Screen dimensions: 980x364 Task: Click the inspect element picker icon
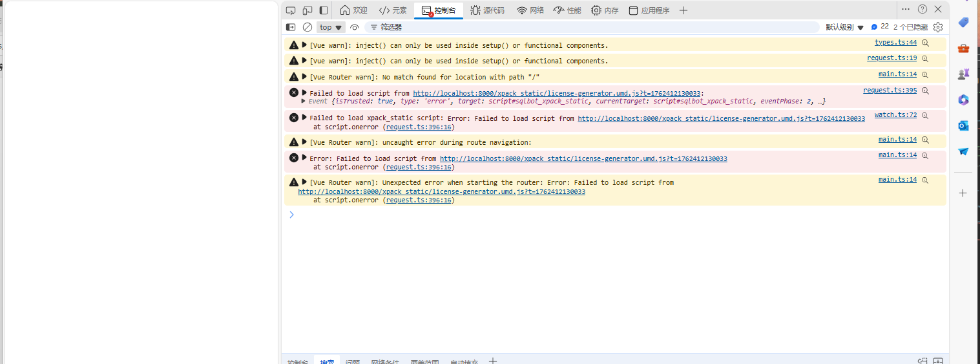tap(291, 10)
